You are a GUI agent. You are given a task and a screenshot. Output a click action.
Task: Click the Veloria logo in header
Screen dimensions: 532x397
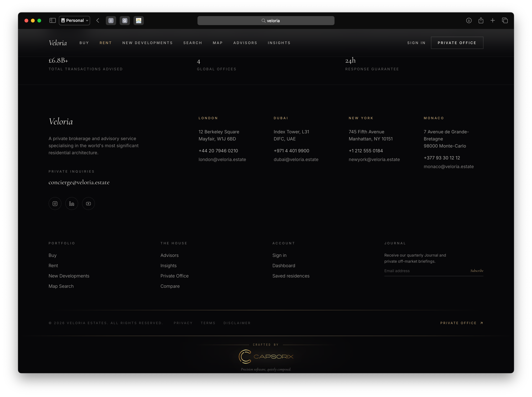tap(58, 43)
